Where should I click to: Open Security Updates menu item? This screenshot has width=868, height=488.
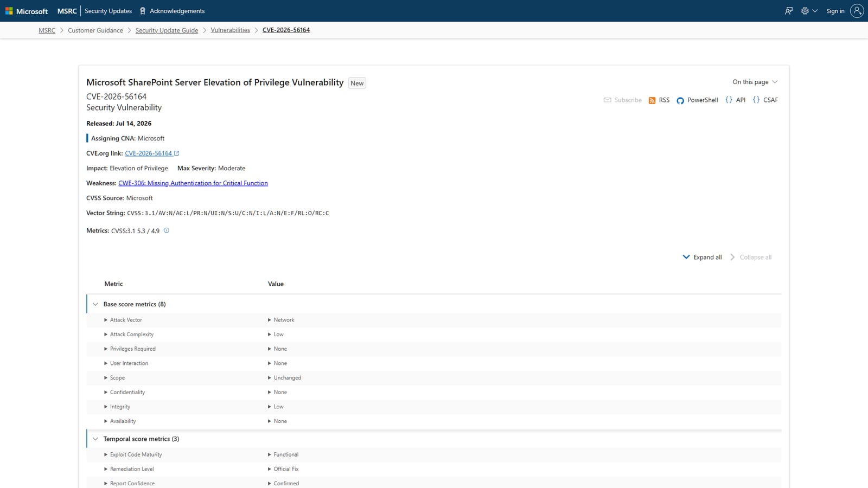click(108, 11)
